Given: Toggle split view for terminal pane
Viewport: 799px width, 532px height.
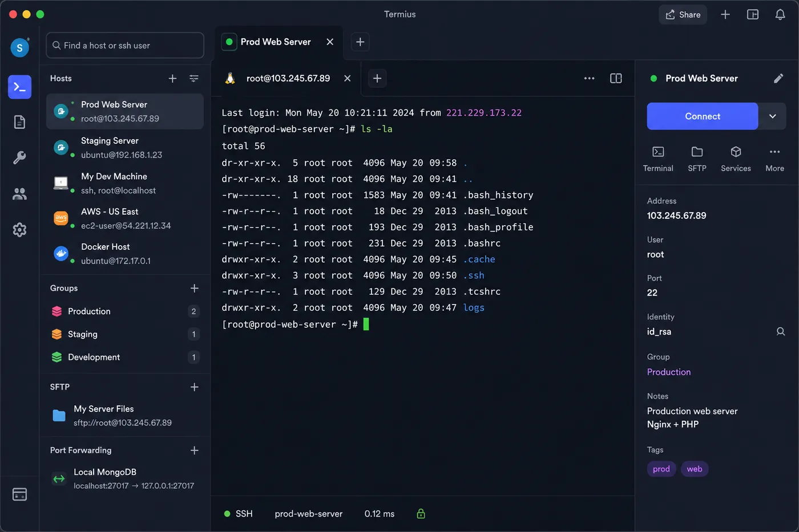Looking at the screenshot, I should pyautogui.click(x=616, y=79).
